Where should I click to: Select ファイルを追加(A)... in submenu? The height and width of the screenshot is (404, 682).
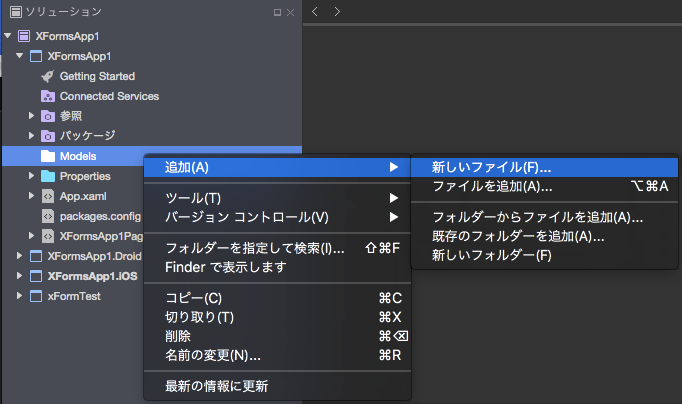[x=545, y=186]
